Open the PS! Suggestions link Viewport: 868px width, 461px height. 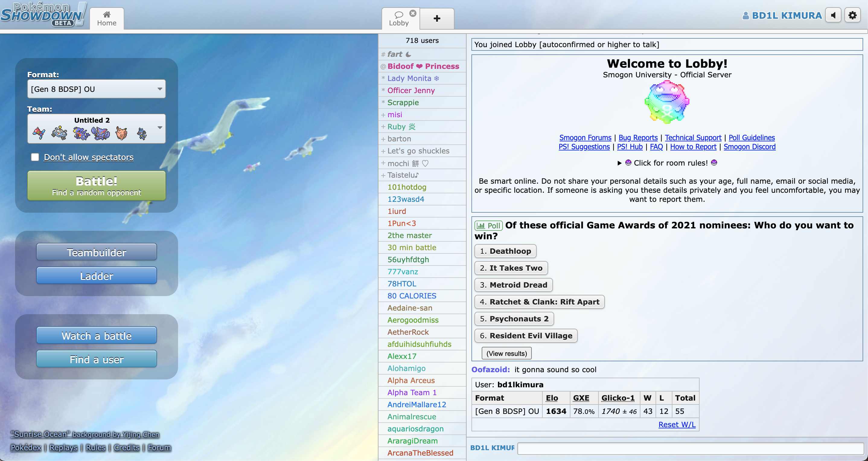pos(584,147)
